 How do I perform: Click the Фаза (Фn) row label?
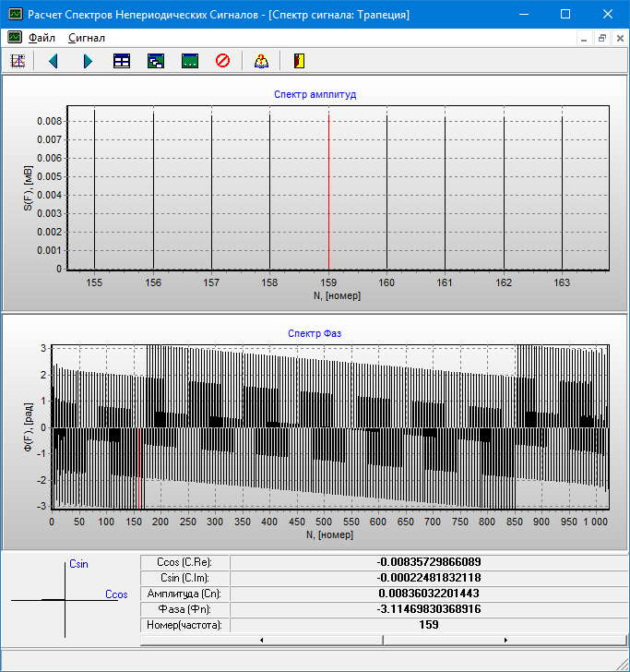click(x=184, y=609)
